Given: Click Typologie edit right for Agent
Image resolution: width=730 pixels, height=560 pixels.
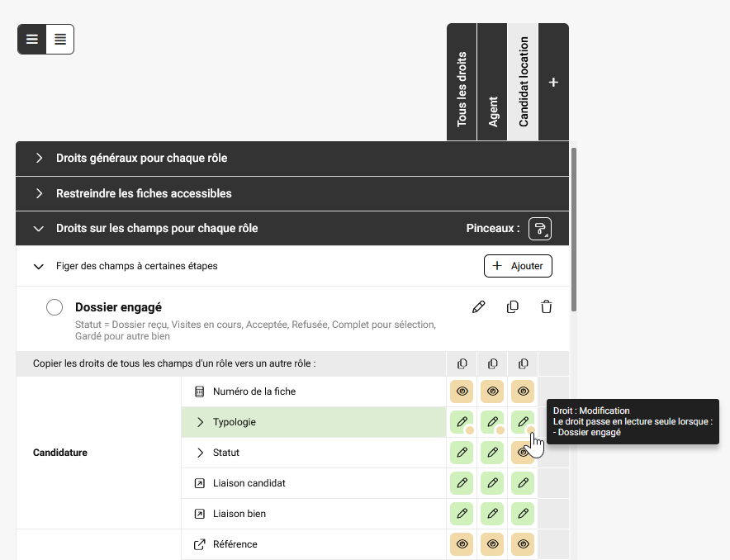Looking at the screenshot, I should [x=492, y=422].
